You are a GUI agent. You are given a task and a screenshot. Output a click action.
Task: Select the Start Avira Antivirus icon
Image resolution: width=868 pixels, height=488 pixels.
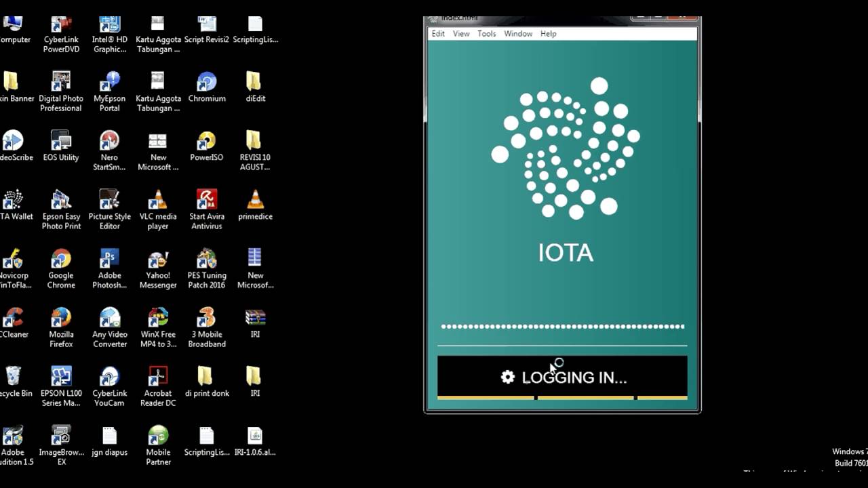207,209
